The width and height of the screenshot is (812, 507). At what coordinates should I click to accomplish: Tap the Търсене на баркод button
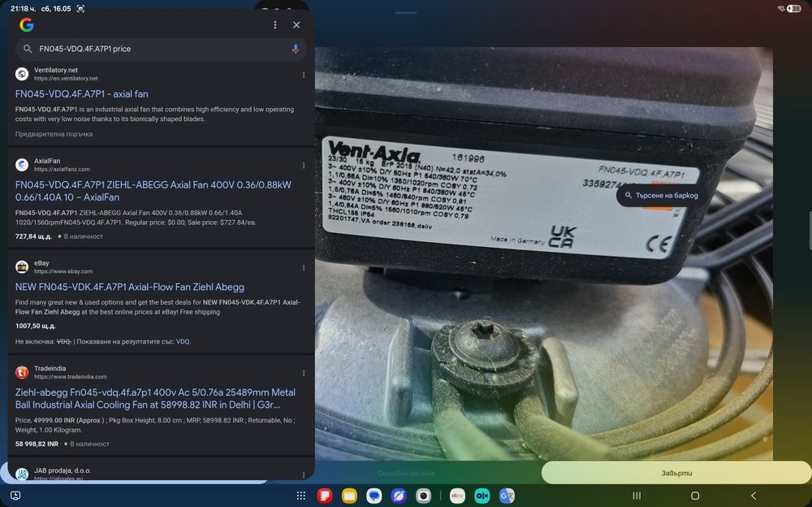(x=661, y=196)
